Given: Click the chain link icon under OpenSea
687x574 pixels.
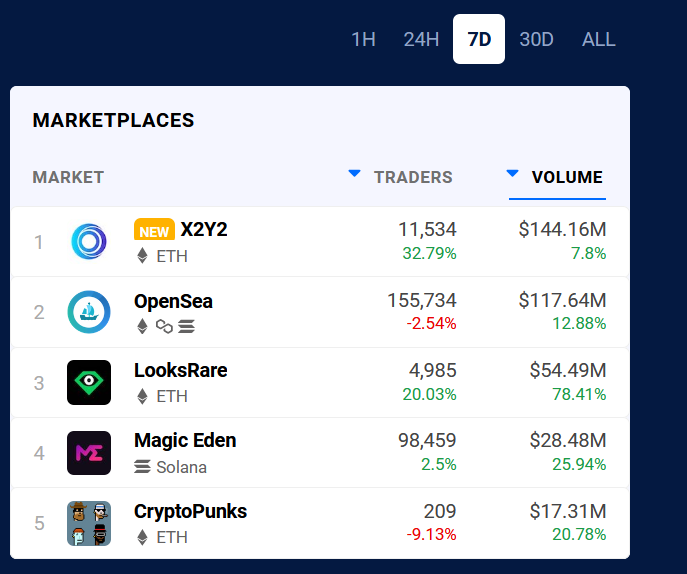Looking at the screenshot, I should 164,326.
